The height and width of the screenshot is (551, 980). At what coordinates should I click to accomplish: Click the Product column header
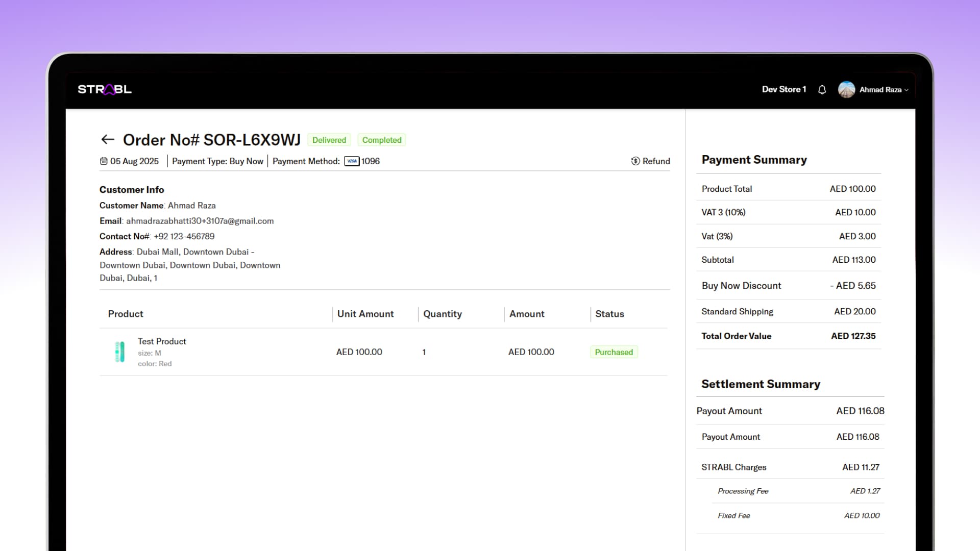coord(126,314)
